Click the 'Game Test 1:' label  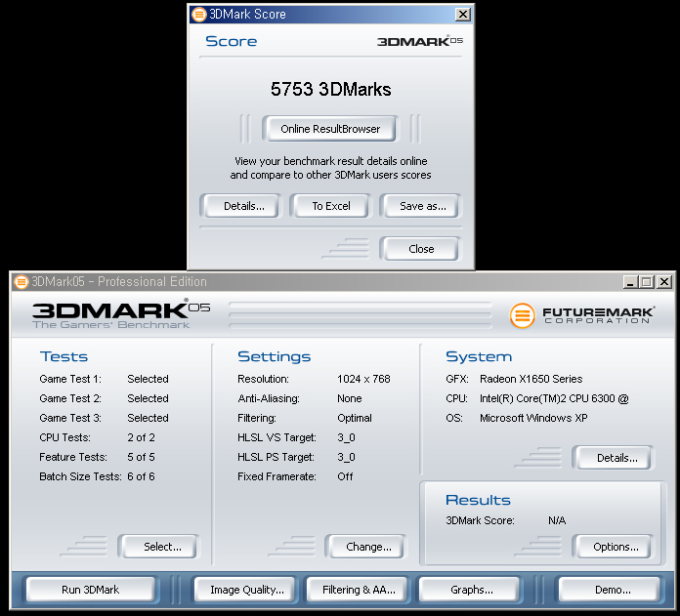point(70,379)
